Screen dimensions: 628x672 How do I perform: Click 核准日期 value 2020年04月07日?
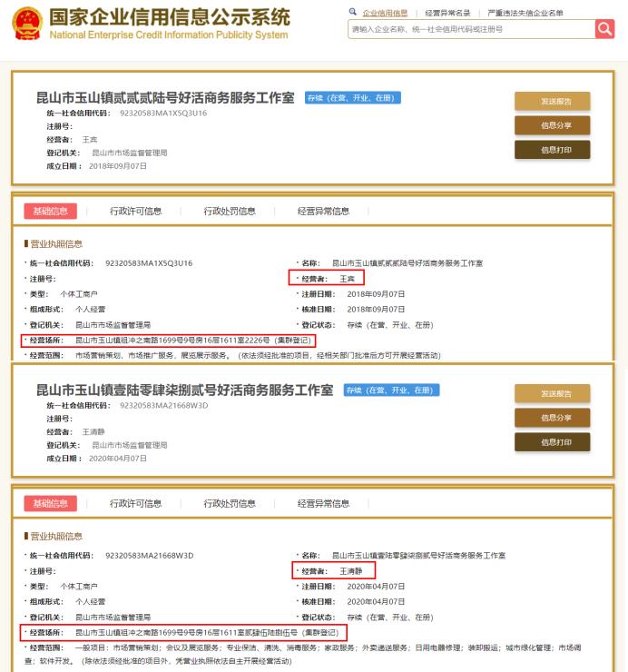tap(376, 602)
